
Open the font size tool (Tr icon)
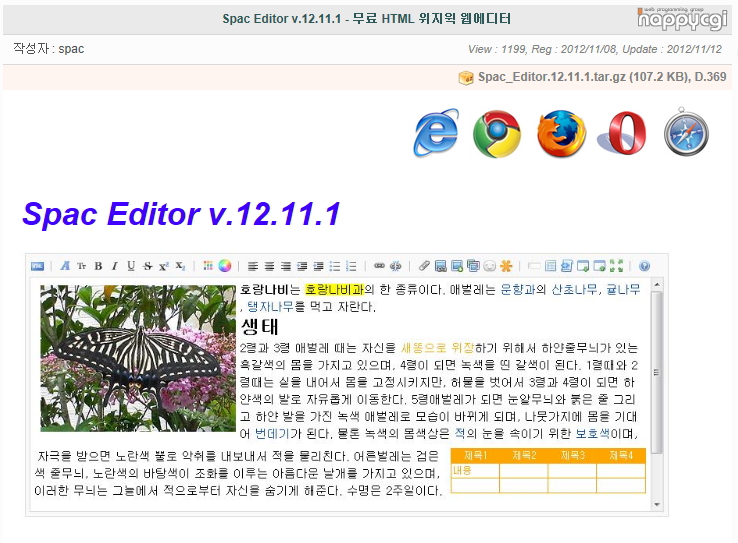click(82, 266)
